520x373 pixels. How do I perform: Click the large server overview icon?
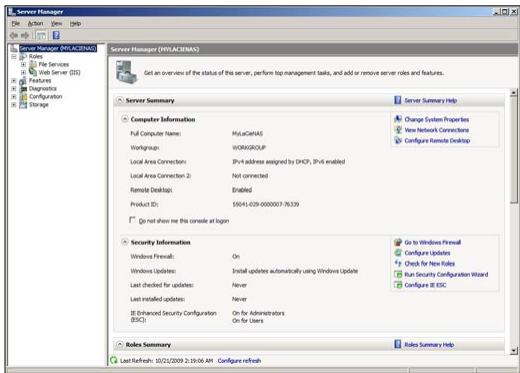click(x=126, y=72)
